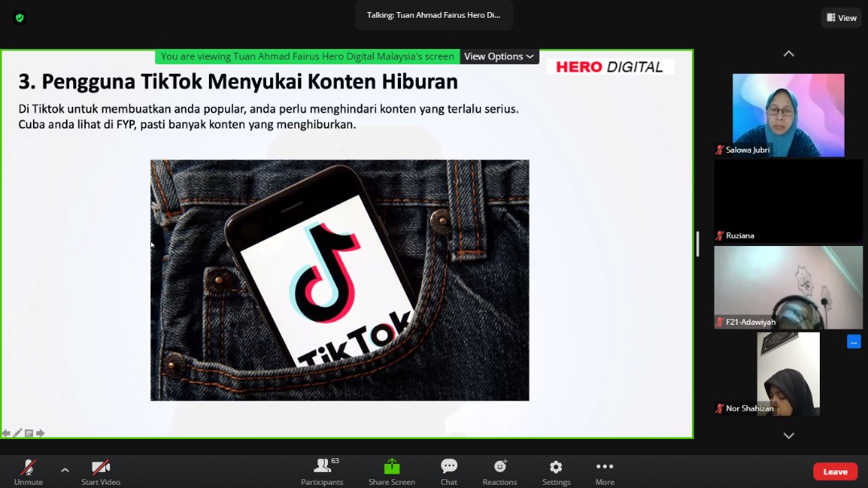Expand audio options caret beside Unmute
The image size is (868, 488).
pos(65,470)
